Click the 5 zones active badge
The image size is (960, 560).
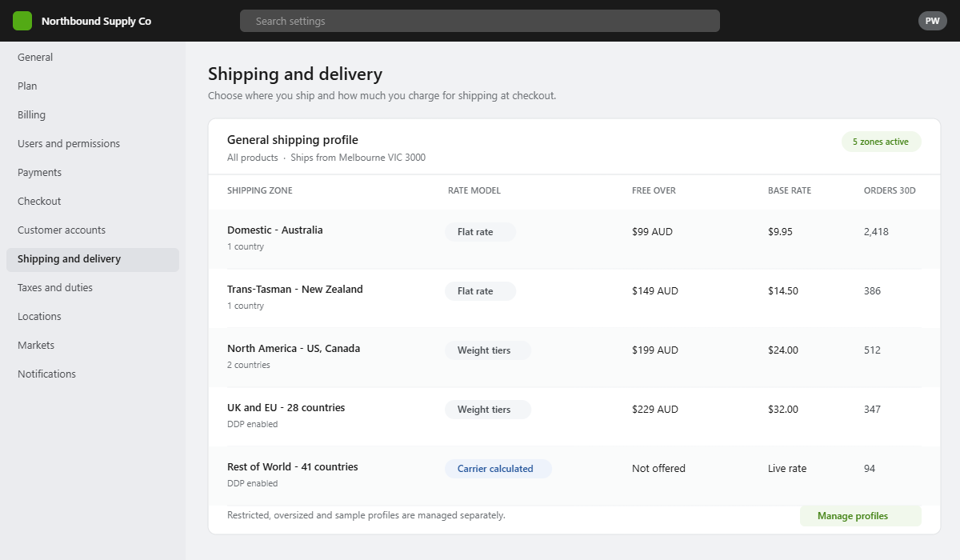pos(881,142)
